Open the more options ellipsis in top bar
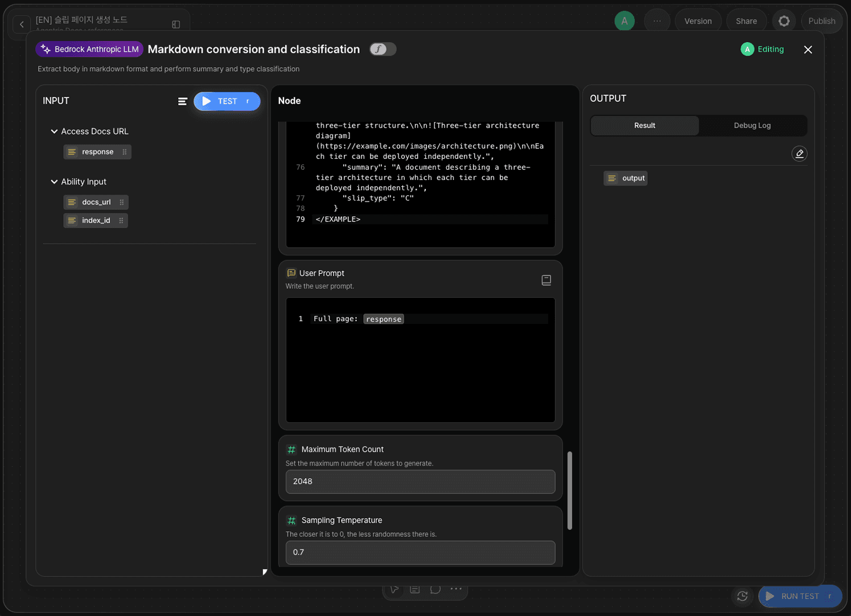The width and height of the screenshot is (851, 616). [657, 21]
